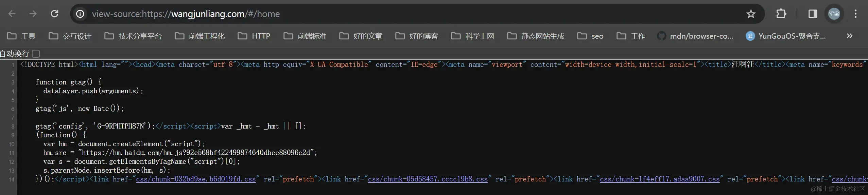Open the 好的博客 bookmark folder
868x195 pixels.
tap(417, 36)
